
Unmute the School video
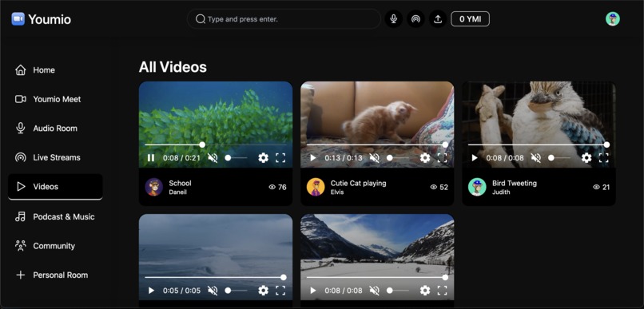tap(213, 158)
